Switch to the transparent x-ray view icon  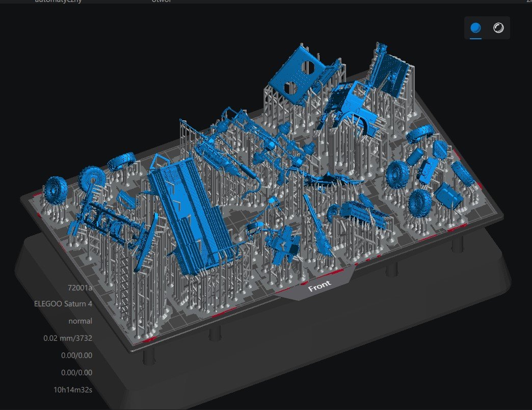498,28
